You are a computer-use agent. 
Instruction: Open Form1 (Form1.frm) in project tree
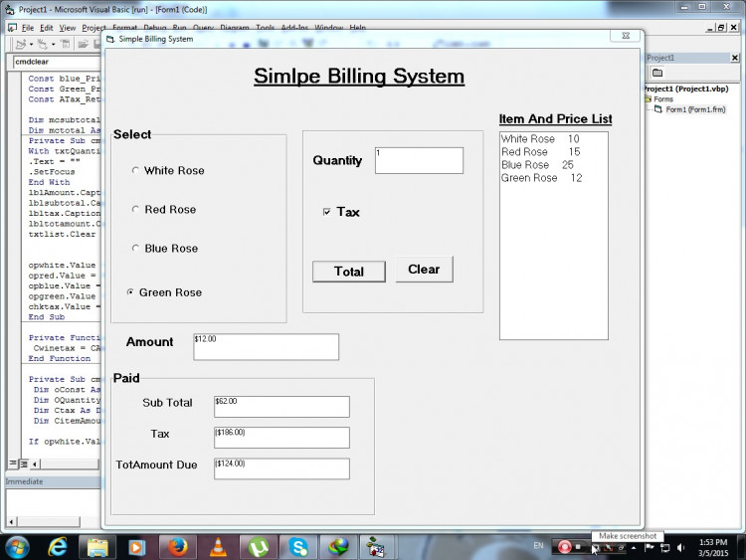coord(695,109)
